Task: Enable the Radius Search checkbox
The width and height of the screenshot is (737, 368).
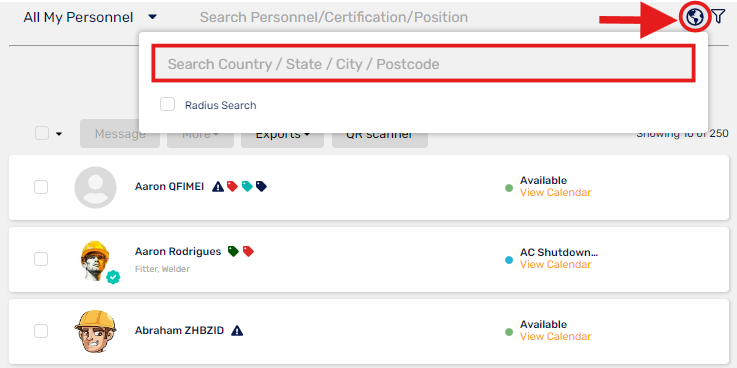Action: [x=167, y=104]
